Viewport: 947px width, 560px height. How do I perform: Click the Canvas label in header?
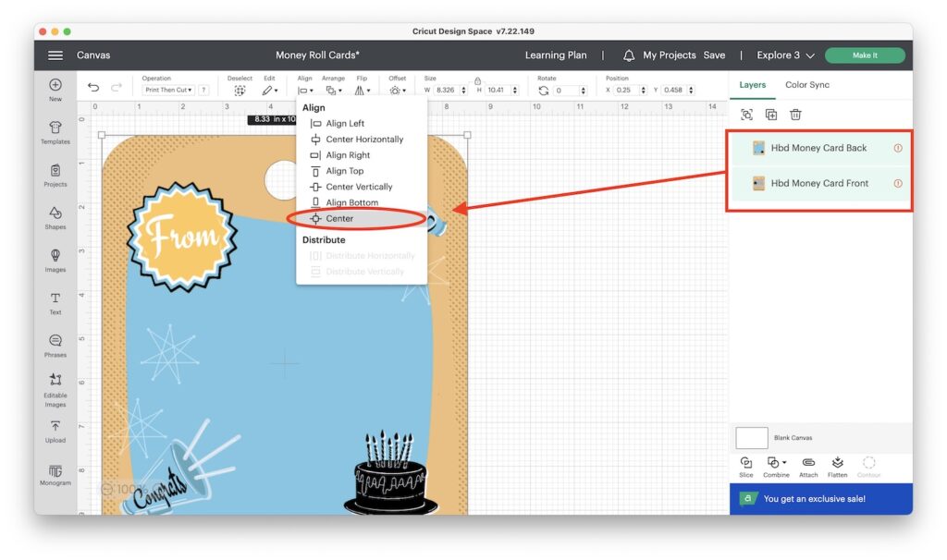[93, 55]
